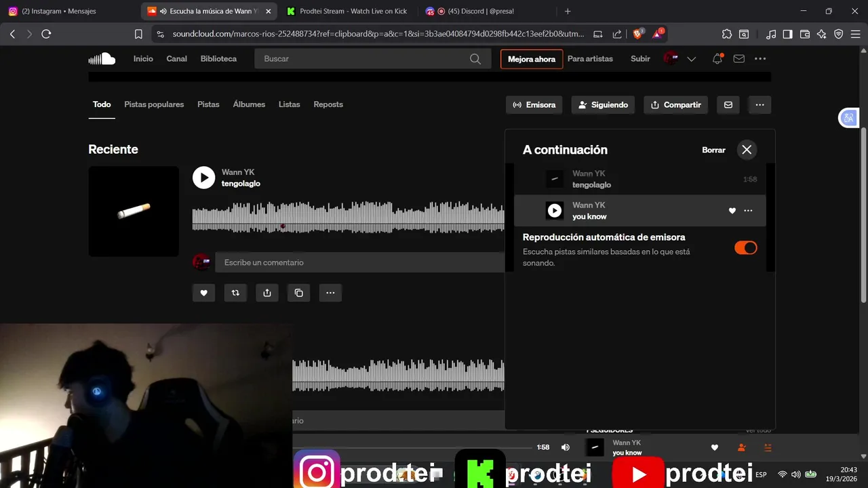Follow the artist from the player bar
This screenshot has height=488, width=868.
coord(741,447)
